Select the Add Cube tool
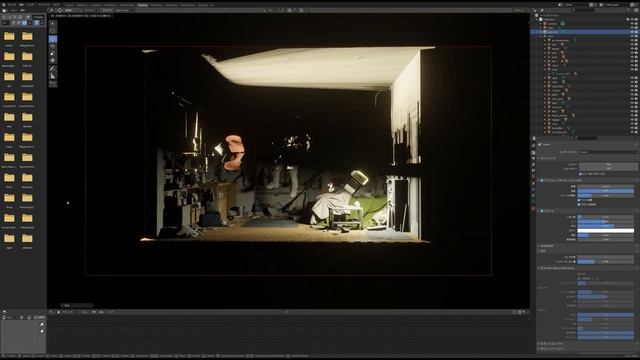This screenshot has width=640, height=360. pyautogui.click(x=53, y=84)
